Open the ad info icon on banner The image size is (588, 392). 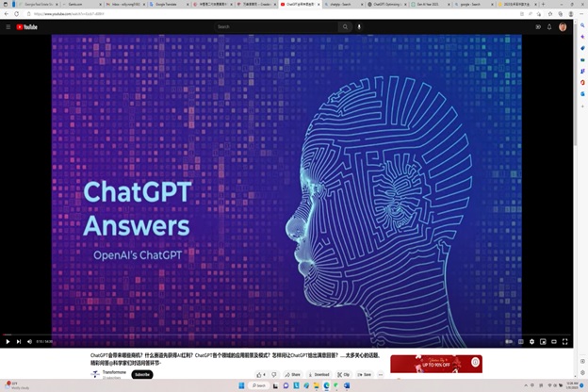pyautogui.click(x=475, y=362)
